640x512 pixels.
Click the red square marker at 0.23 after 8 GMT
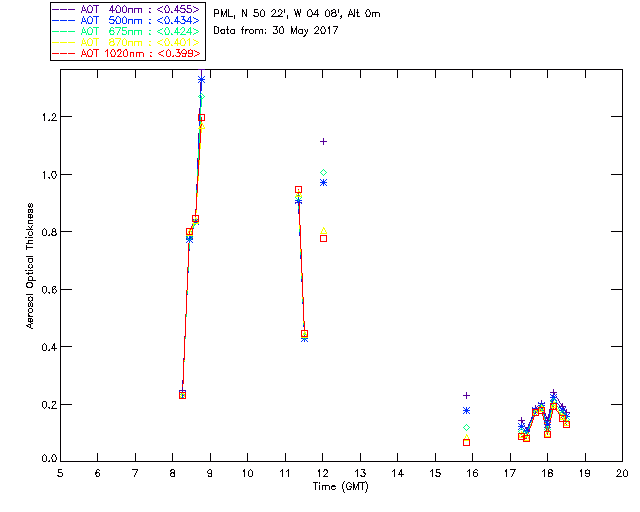click(182, 395)
